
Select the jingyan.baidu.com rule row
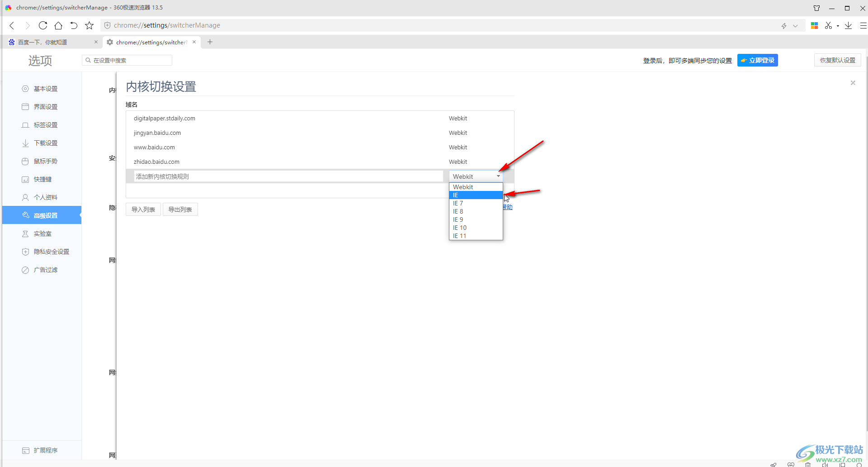320,133
